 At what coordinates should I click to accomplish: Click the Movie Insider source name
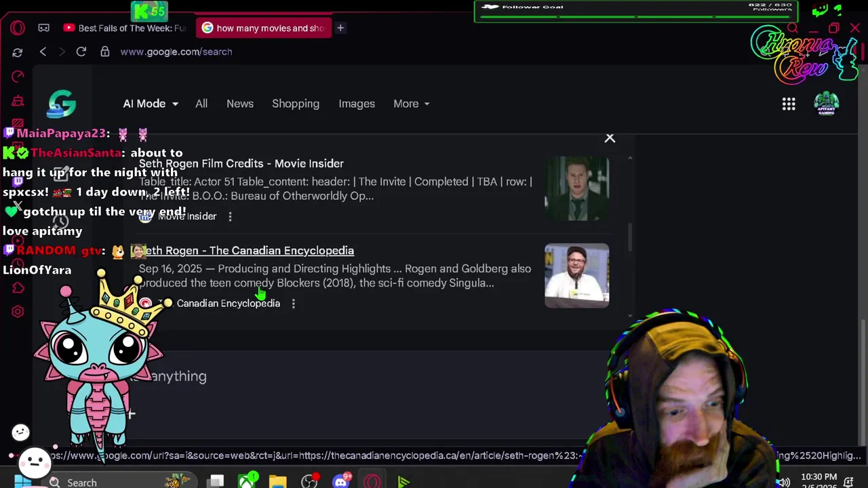(x=187, y=216)
